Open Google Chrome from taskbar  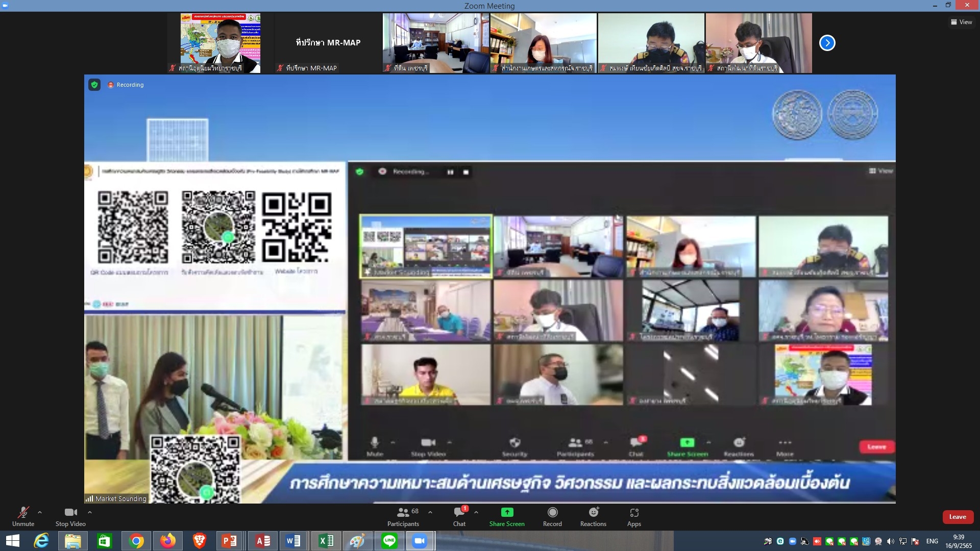pyautogui.click(x=136, y=541)
